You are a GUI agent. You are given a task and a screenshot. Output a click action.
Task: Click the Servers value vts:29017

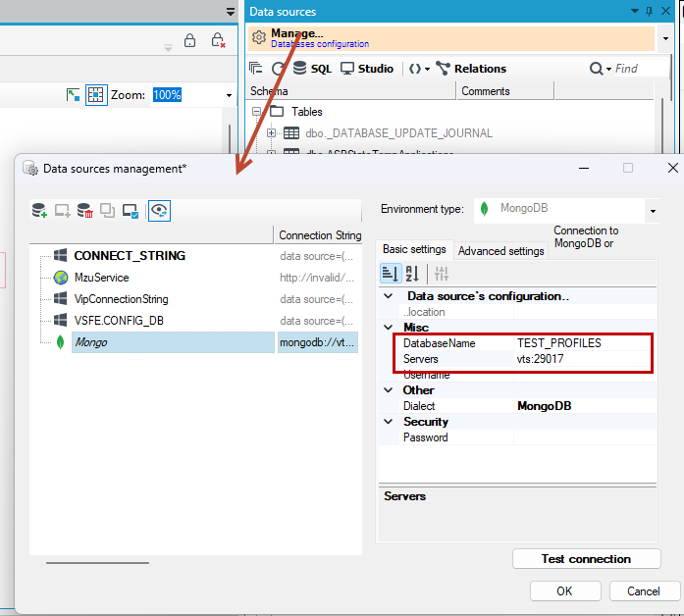583,359
